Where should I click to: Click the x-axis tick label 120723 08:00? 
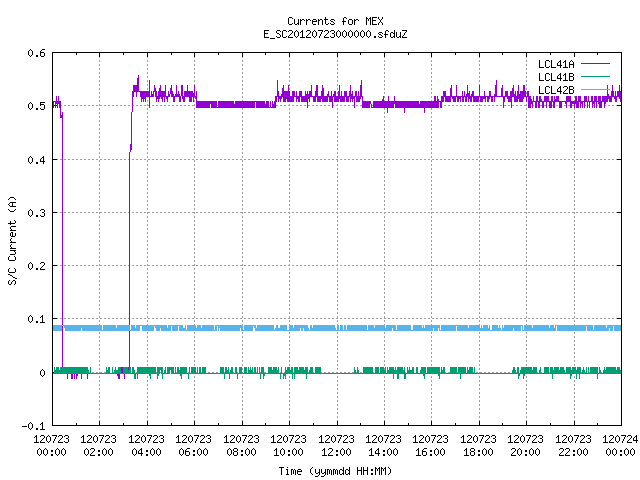point(241,446)
